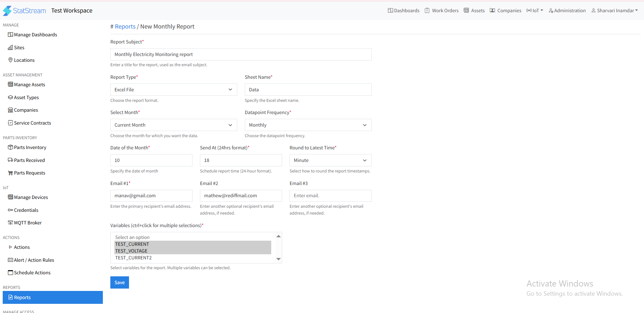Click the Credentials sidebar icon
The image size is (644, 313).
(10, 210)
